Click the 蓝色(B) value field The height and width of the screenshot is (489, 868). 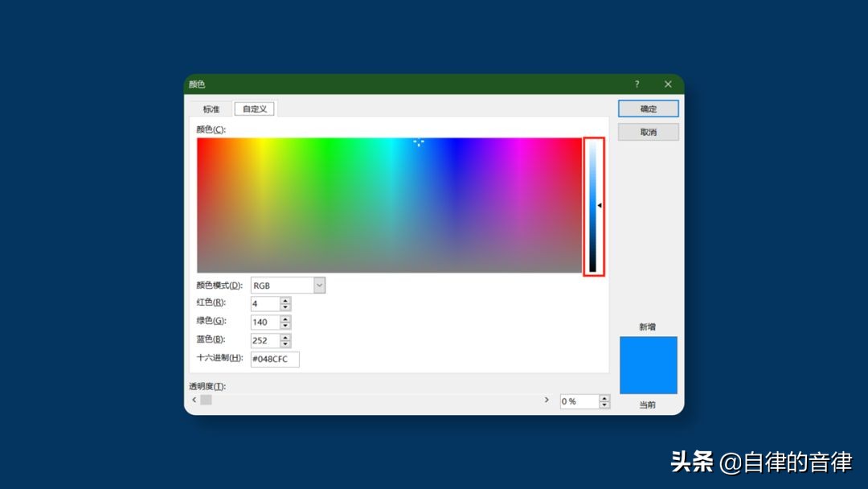click(x=265, y=340)
